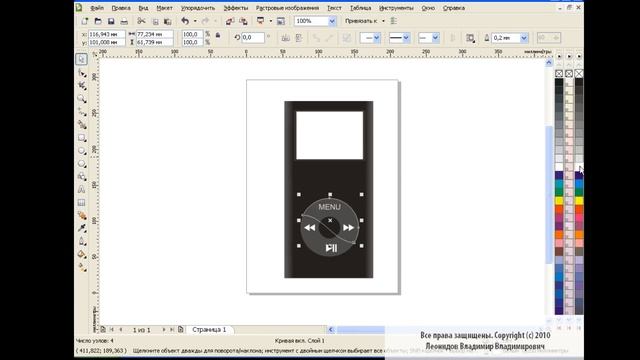Screen dimensions: 640x360
Task: Click the mirror horizontally button
Action: tap(286, 38)
